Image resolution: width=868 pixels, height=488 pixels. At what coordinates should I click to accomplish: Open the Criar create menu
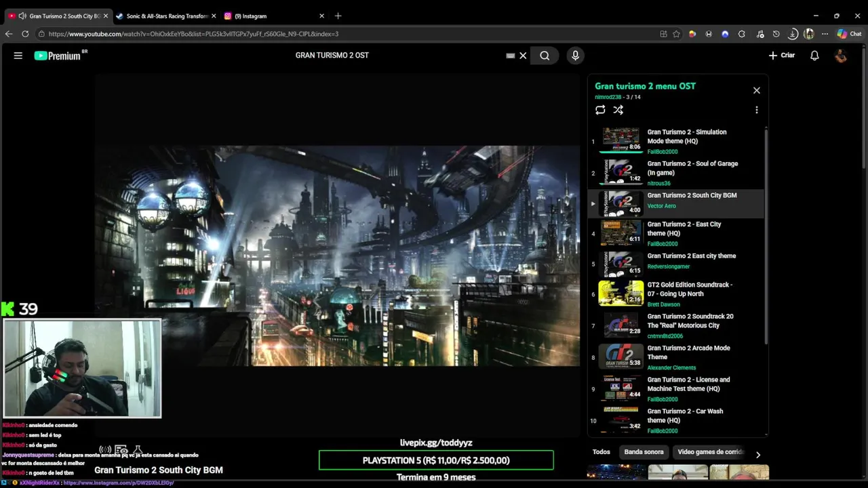pyautogui.click(x=782, y=56)
